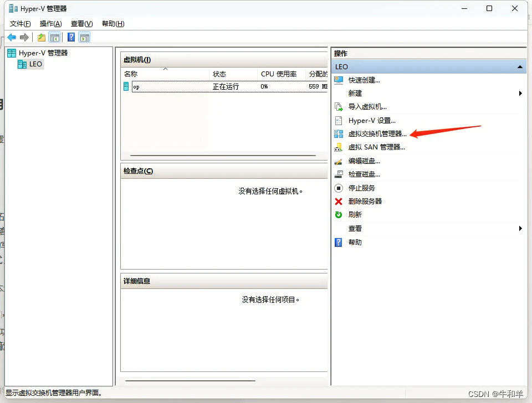Toggle the show/hide console tree icon

click(55, 37)
